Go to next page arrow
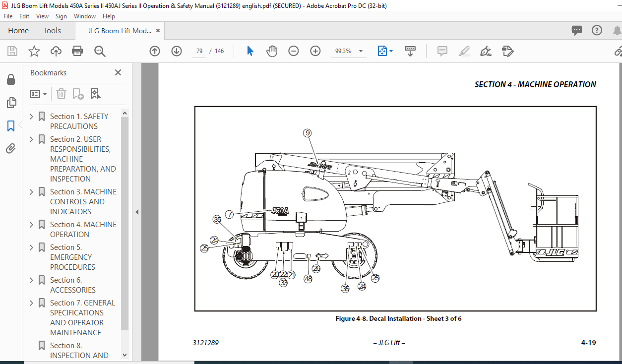Viewport: 622px width, 364px height. [177, 51]
